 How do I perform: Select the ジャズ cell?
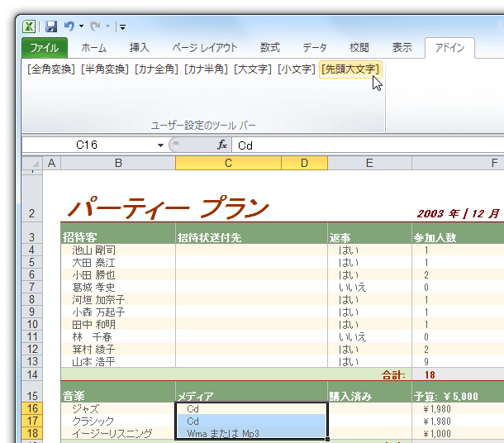(x=118, y=408)
